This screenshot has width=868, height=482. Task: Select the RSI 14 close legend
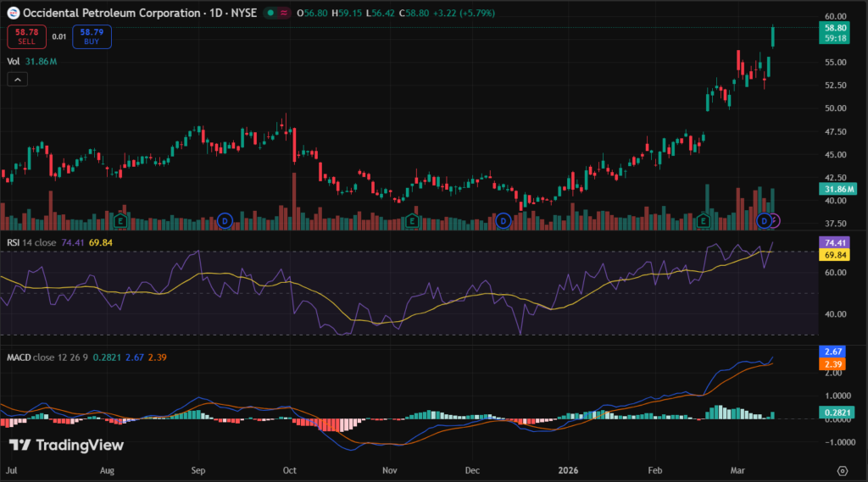[x=31, y=244]
